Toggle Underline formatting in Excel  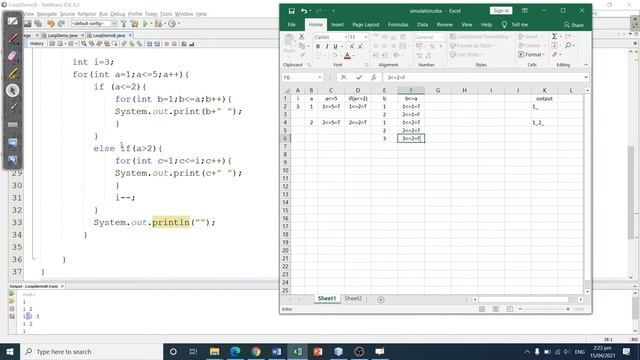coord(336,47)
